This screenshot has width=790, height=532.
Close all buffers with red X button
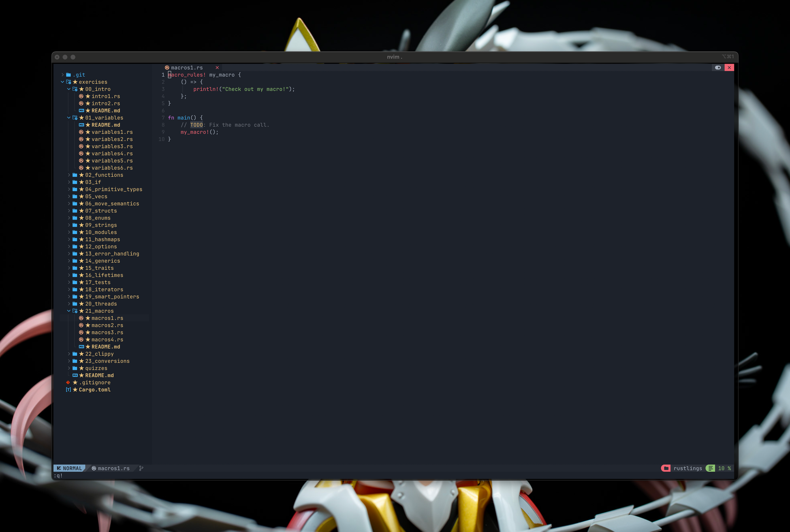pos(729,68)
